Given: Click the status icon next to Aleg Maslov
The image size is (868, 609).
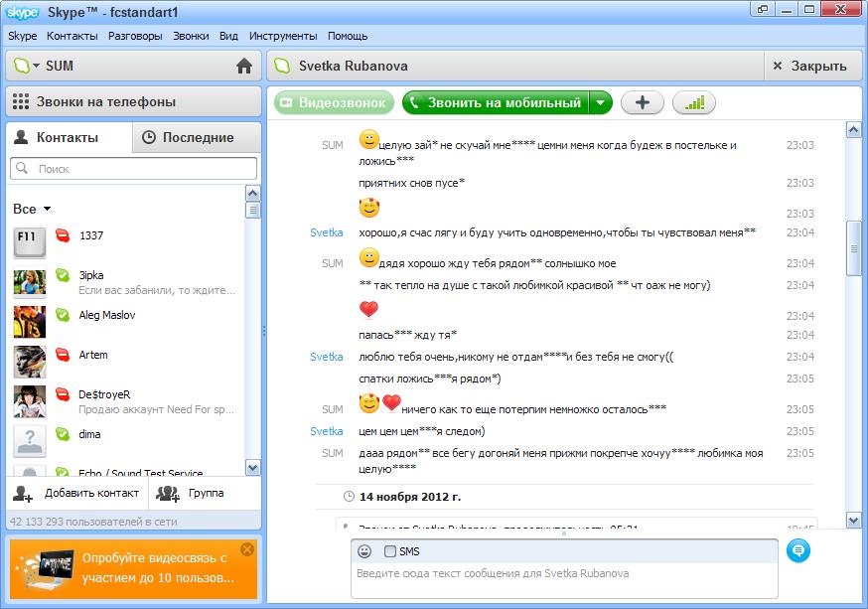Looking at the screenshot, I should [63, 315].
